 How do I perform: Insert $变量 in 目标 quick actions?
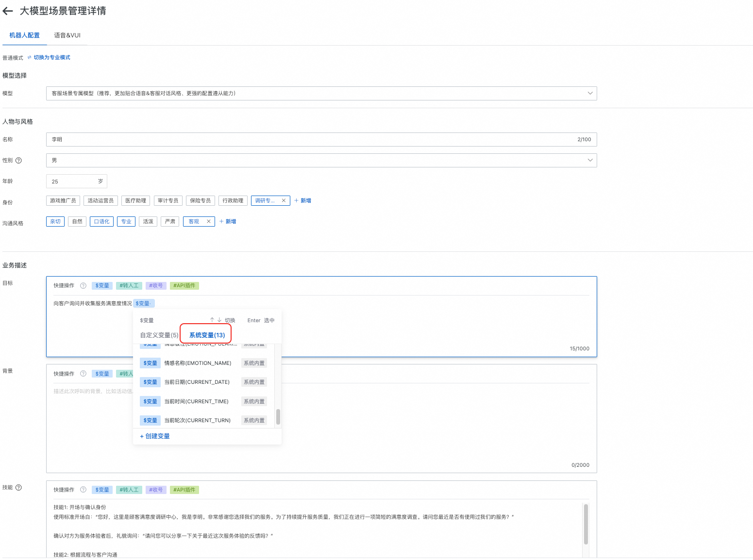(102, 286)
